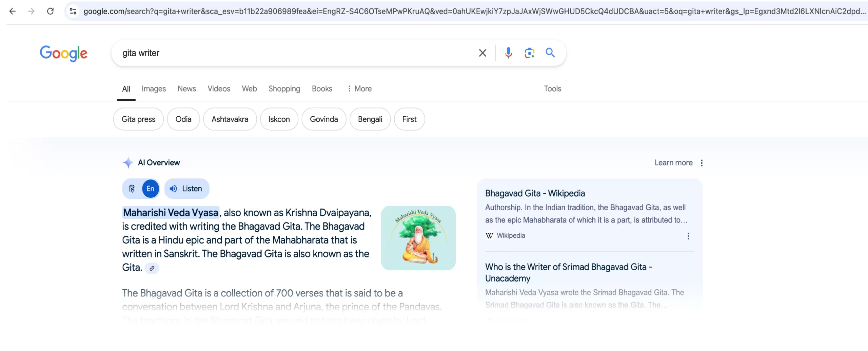Open AI Overview three-dot options menu

pyautogui.click(x=702, y=163)
